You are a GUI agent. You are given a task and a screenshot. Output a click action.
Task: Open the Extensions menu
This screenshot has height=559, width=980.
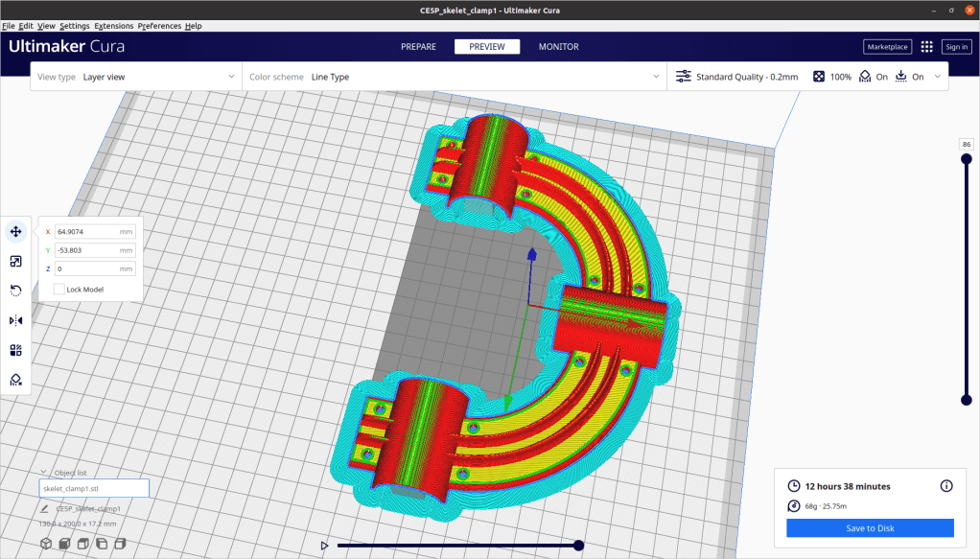point(113,26)
